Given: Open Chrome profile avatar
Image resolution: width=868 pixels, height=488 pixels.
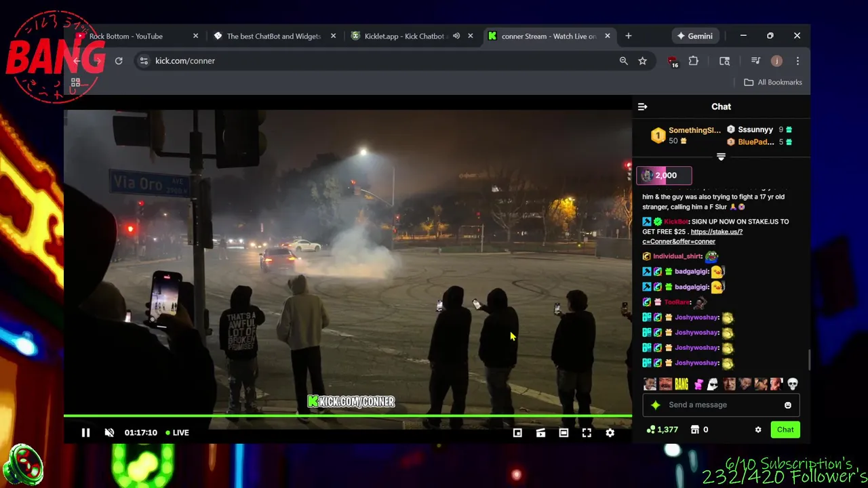Looking at the screenshot, I should (x=776, y=61).
